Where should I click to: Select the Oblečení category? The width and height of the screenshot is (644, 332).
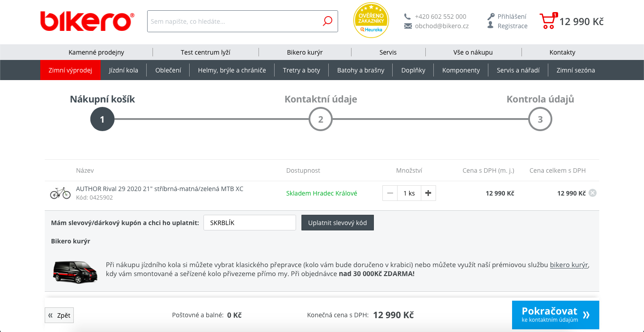tap(168, 70)
